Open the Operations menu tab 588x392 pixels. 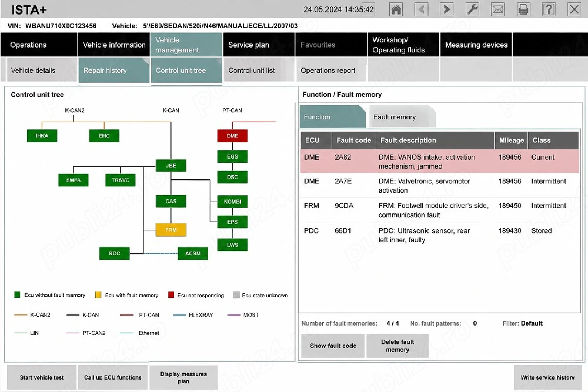click(39, 45)
